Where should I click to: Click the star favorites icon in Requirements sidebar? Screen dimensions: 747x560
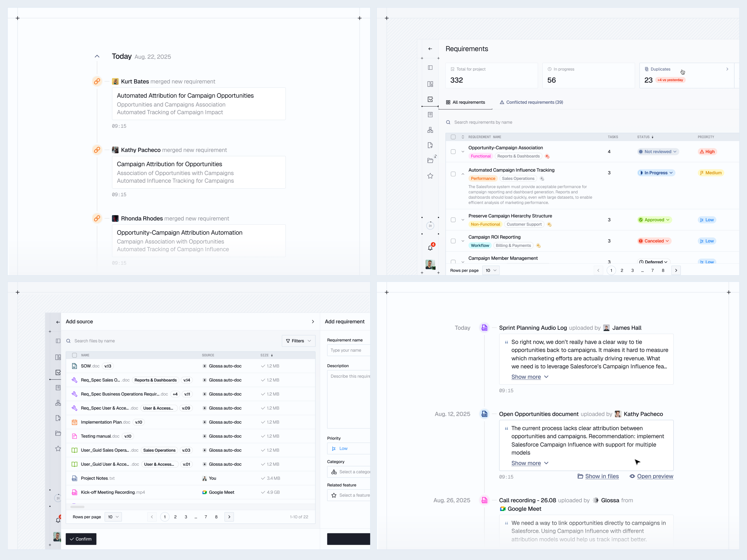point(430,176)
